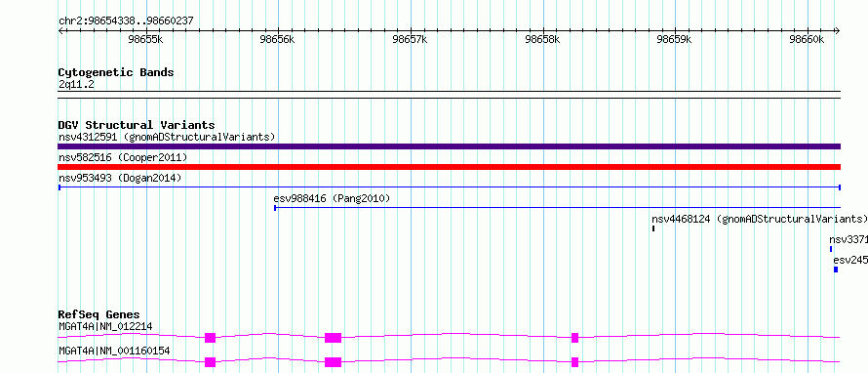Open the nsv4468124 gnomAD variant label

[x=760, y=219]
